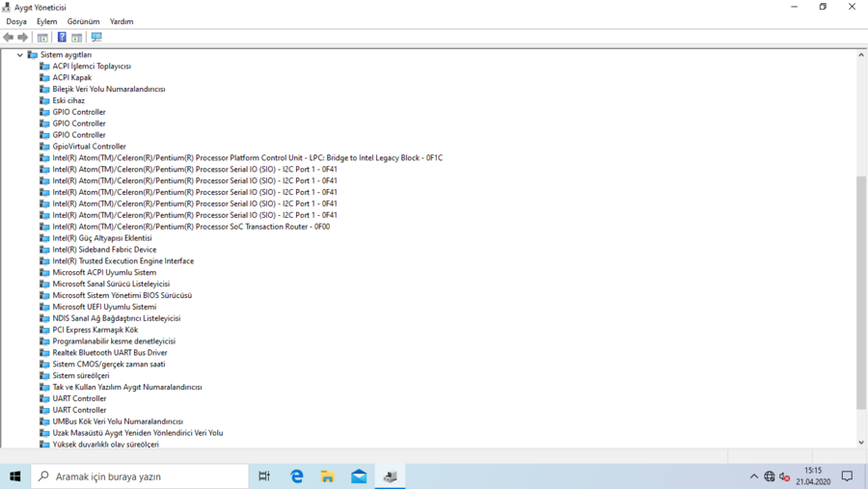The image size is (868, 489).
Task: Select PCI Express Karmaşık Kök
Action: point(95,330)
